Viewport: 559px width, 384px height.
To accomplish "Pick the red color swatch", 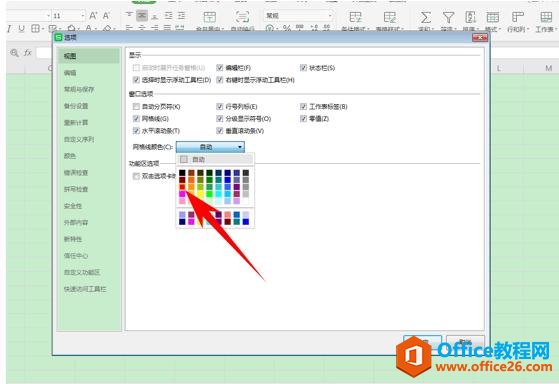I will click(182, 186).
